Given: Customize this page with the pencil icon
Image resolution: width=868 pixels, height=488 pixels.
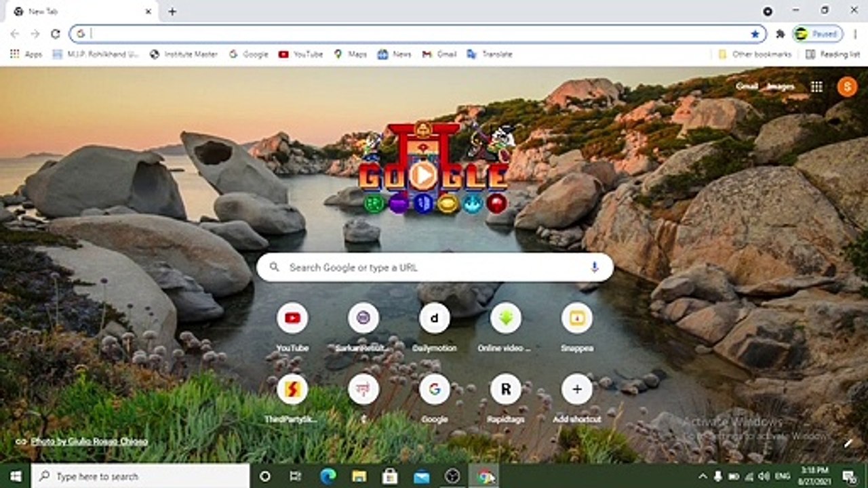Looking at the screenshot, I should coord(848,443).
